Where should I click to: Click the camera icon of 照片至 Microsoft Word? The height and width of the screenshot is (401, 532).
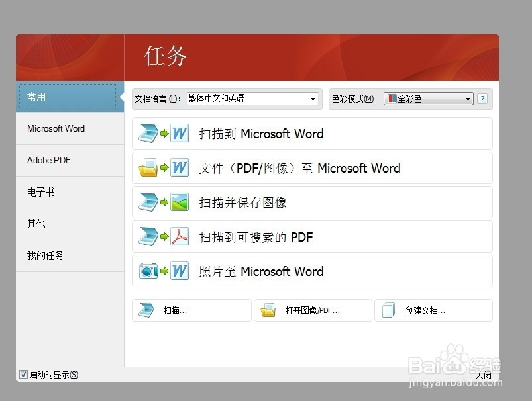(148, 271)
